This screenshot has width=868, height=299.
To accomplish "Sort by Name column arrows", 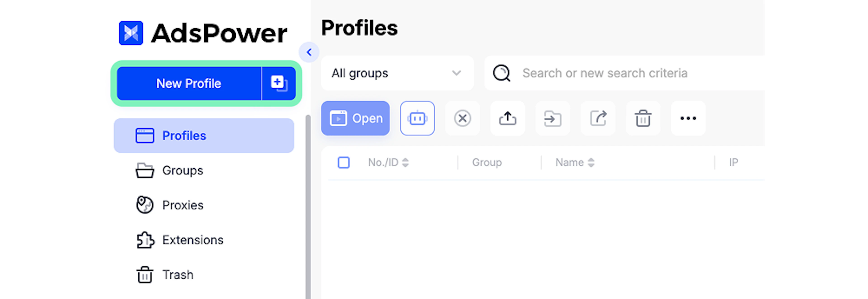I will 591,162.
